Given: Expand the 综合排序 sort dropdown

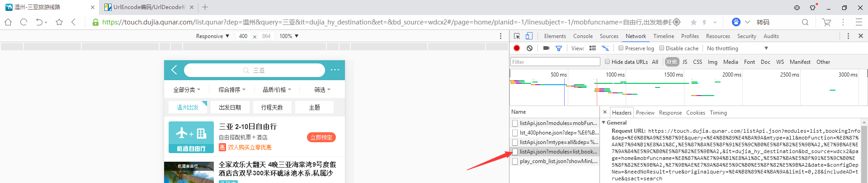Looking at the screenshot, I should pos(232,90).
